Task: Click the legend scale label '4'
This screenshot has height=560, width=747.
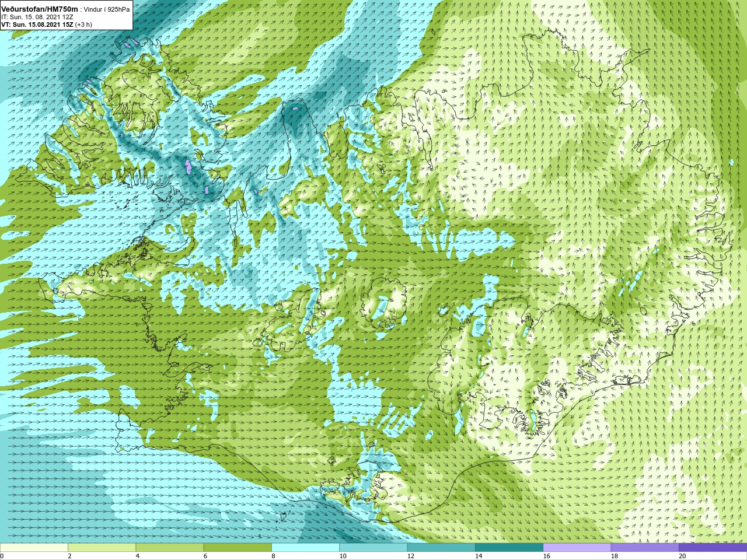Action: [x=137, y=556]
